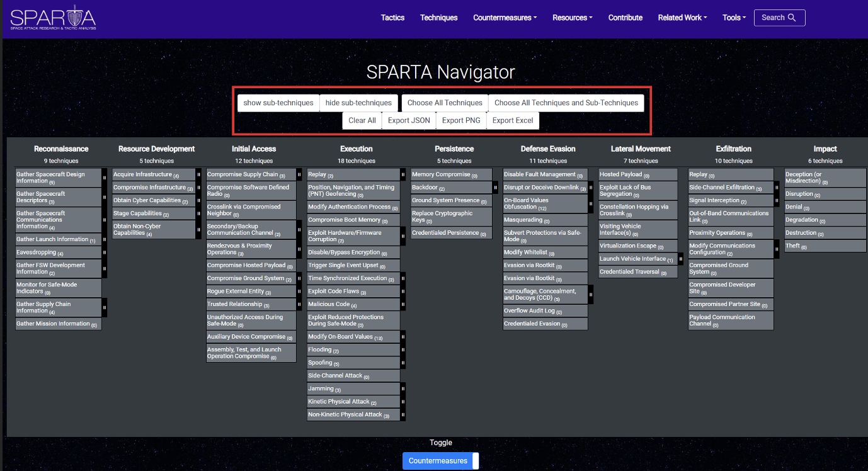This screenshot has height=471, width=868.
Task: Select Compromise Boot Memory technique
Action: click(353, 220)
